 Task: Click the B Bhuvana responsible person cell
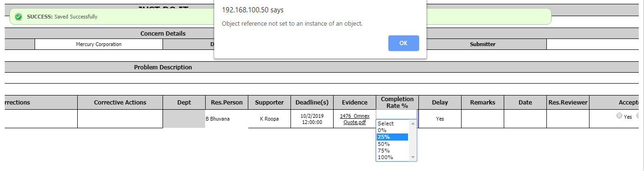[x=227, y=119]
